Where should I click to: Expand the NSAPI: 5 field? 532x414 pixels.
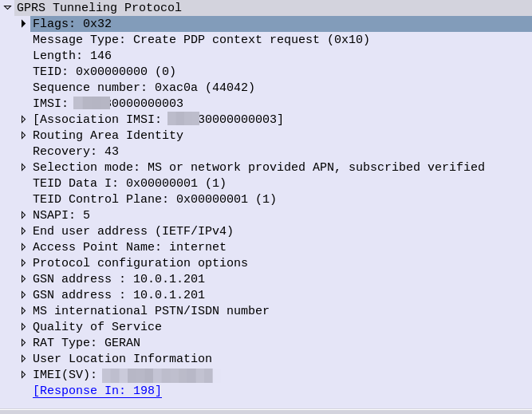[x=24, y=215]
